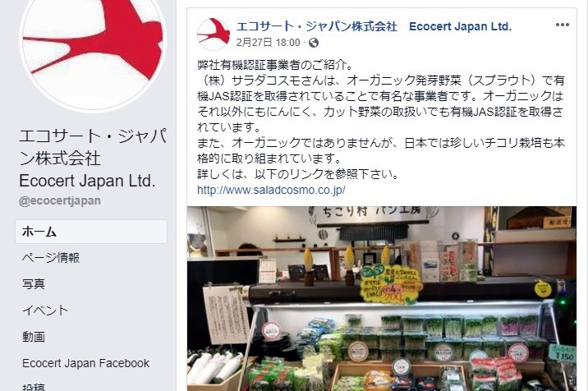Viewport: 588px width, 391px height.
Task: Open the イベント section
Action: point(45,310)
